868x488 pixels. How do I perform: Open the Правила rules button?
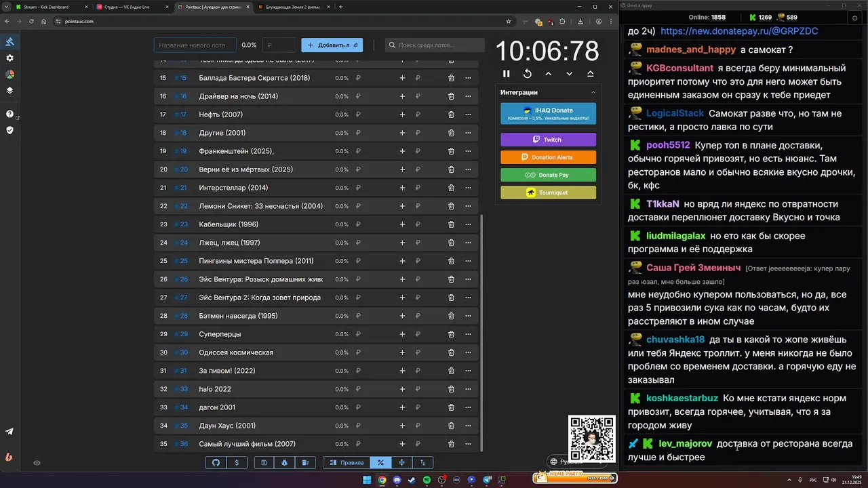click(347, 463)
